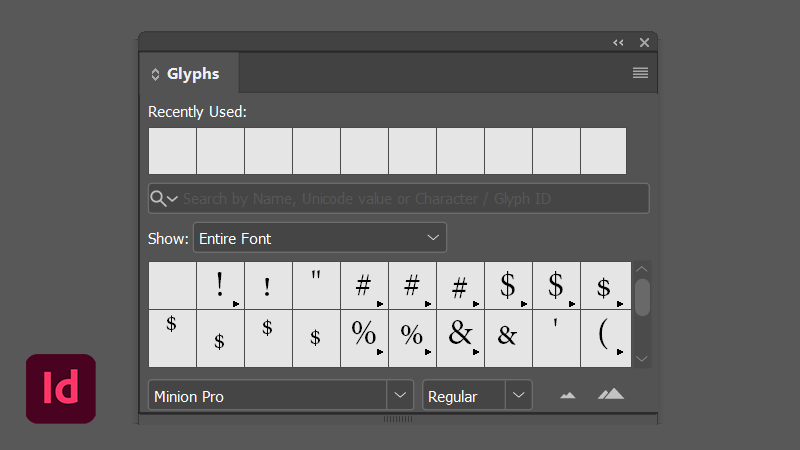Select the ampersand glyph with alternates arrow
Image resolution: width=800 pixels, height=450 pixels.
tap(460, 337)
